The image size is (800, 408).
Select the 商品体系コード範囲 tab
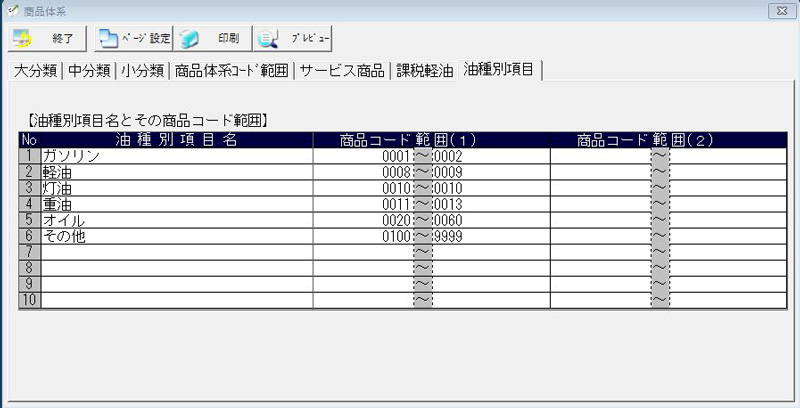tap(231, 71)
